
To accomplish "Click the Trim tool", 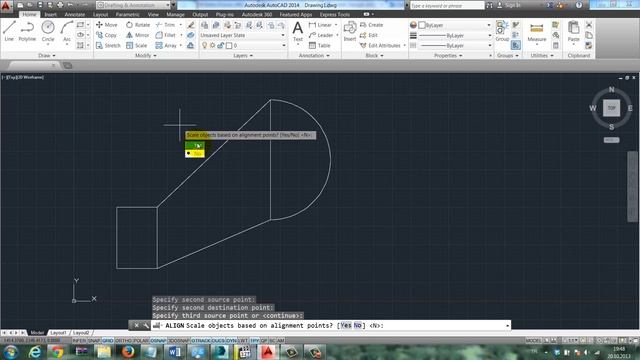I will point(165,25).
